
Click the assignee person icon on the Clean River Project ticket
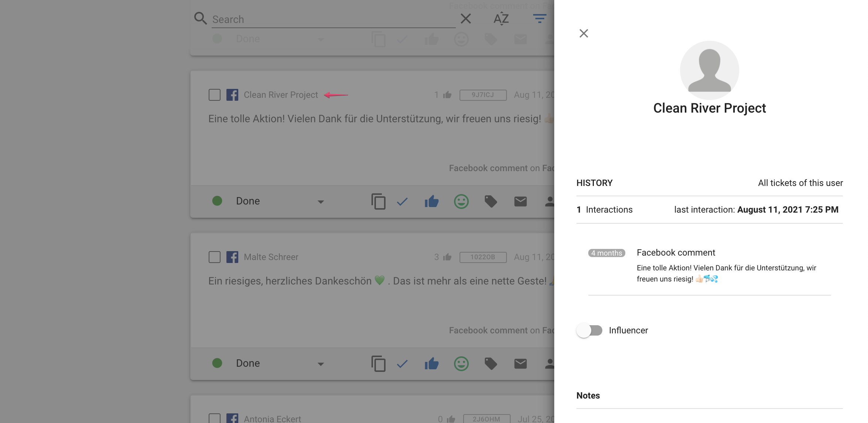coord(550,201)
